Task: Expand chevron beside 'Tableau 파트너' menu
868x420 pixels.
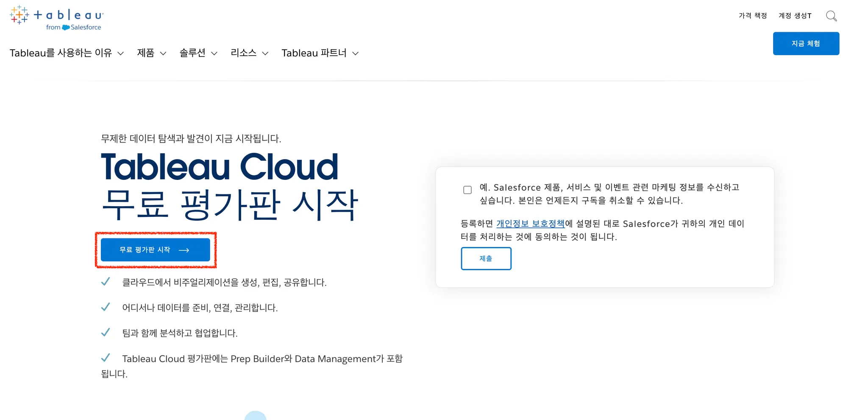Action: [356, 53]
